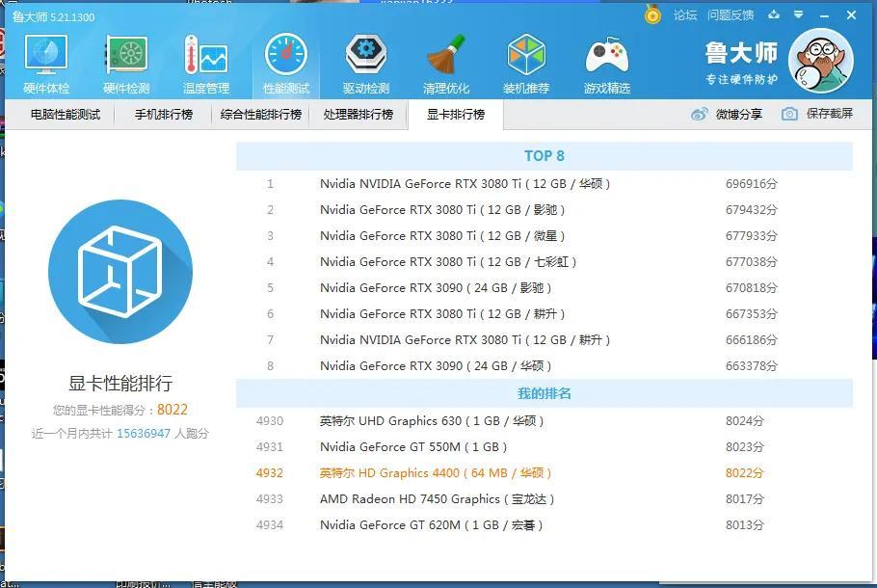This screenshot has width=877, height=588.
Task: Click the orange score 8022分
Action: [745, 473]
